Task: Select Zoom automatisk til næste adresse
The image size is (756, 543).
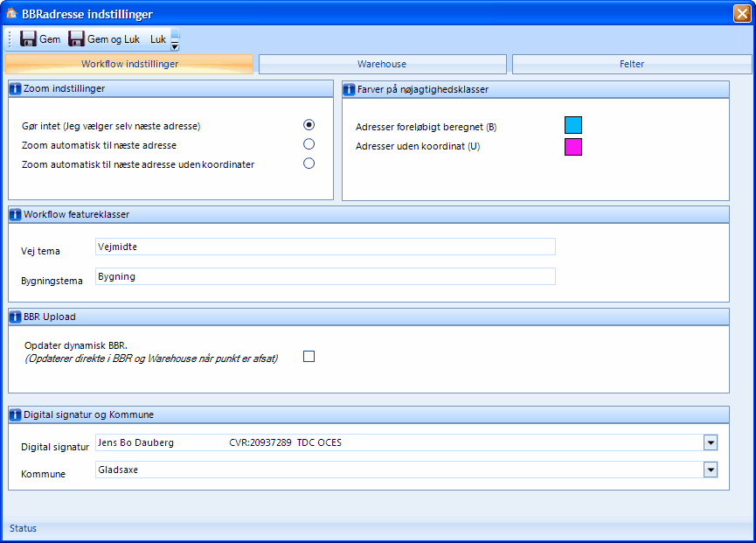Action: [309, 144]
